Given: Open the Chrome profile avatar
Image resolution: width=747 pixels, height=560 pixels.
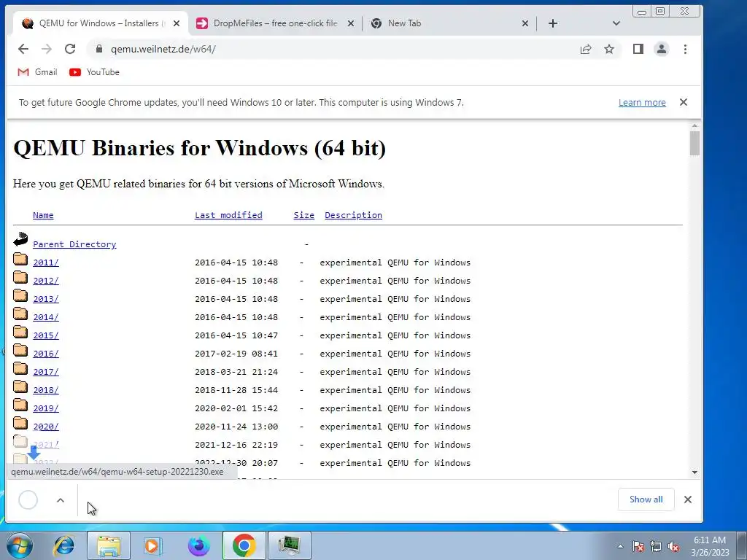Looking at the screenshot, I should (x=661, y=49).
